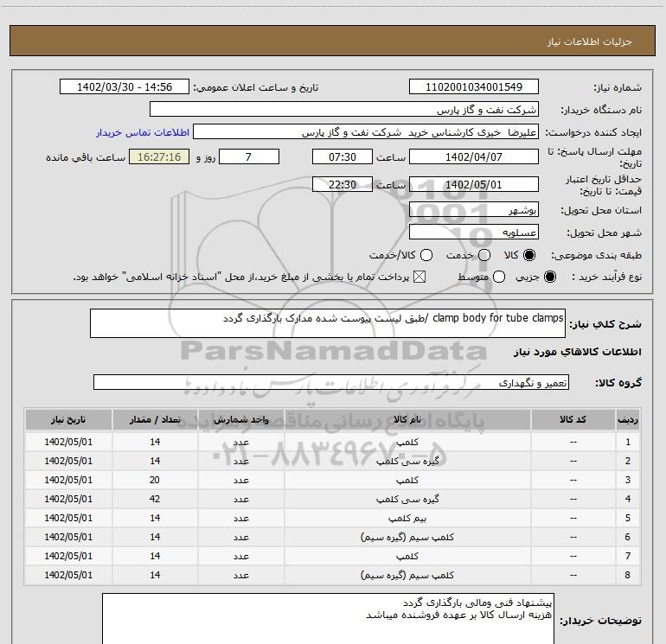Click row number 6 cell
The width and height of the screenshot is (666, 644).
tap(628, 538)
